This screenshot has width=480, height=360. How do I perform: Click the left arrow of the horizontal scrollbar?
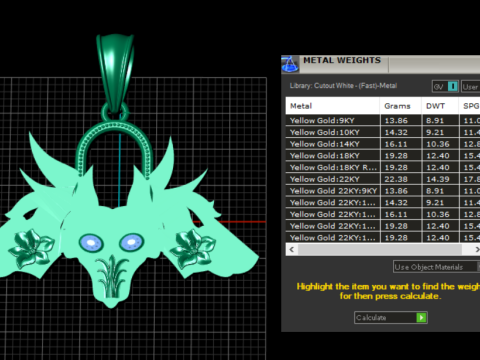(292, 249)
